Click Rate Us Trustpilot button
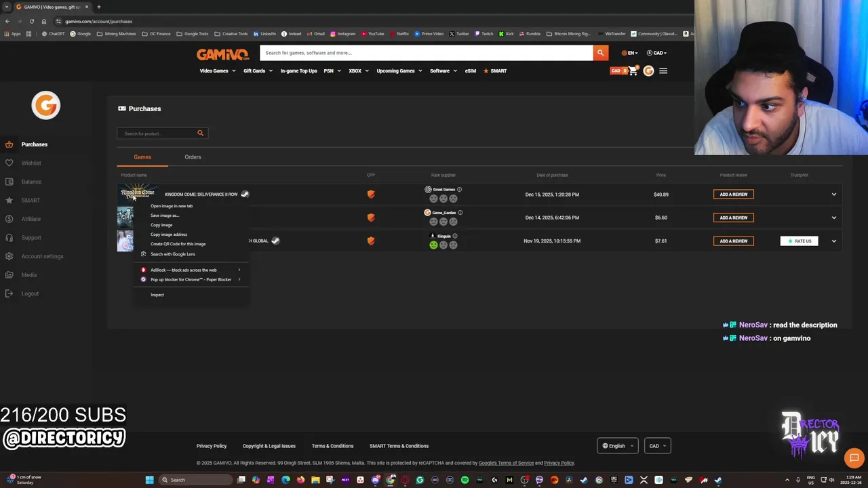This screenshot has height=488, width=868. [x=800, y=241]
